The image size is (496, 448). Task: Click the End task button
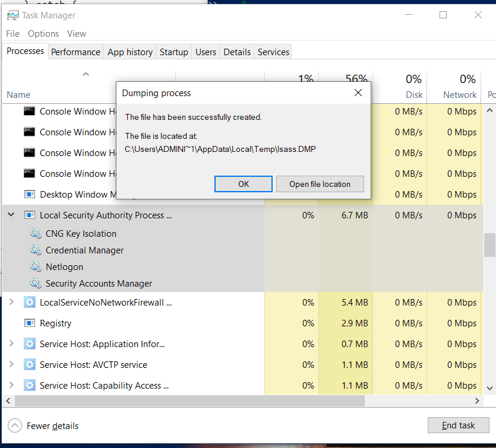458,425
